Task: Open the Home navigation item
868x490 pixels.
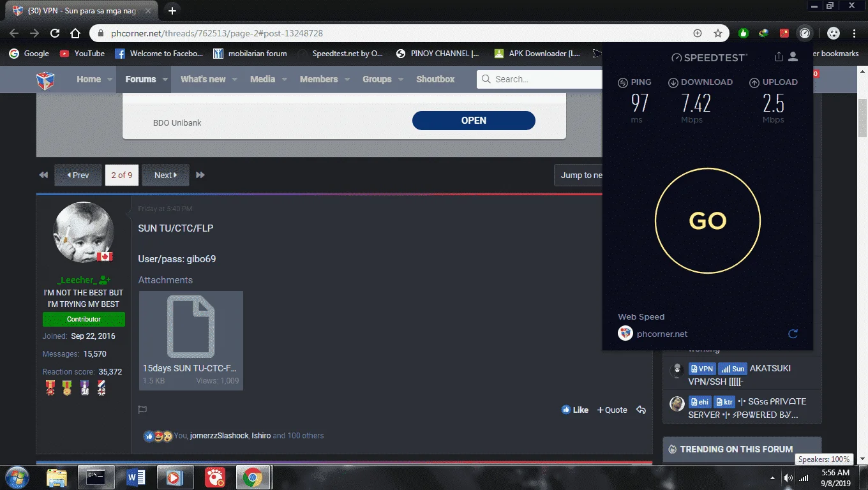Action: click(89, 79)
